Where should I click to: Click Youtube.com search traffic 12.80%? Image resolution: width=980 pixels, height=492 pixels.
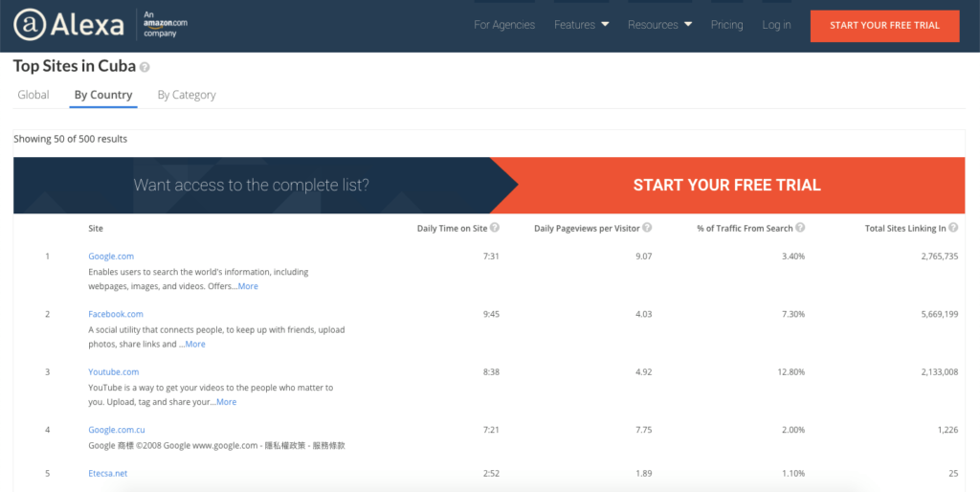791,372
